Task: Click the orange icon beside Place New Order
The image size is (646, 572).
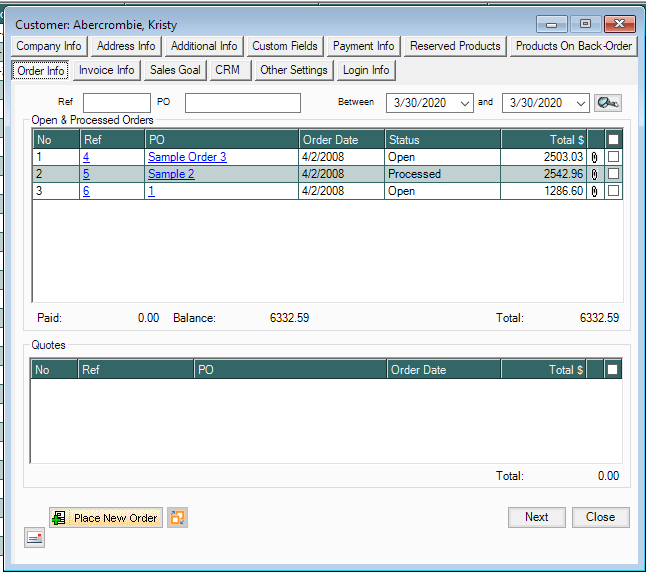Action: click(178, 517)
